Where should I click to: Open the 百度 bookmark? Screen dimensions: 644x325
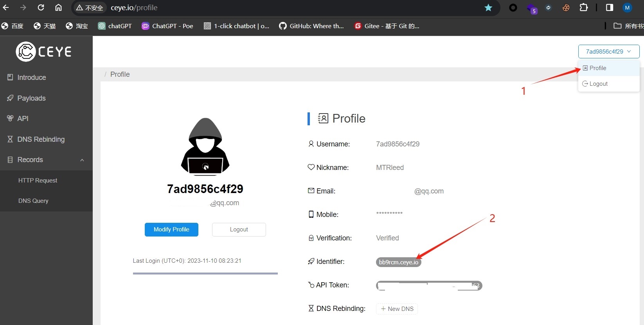point(13,26)
